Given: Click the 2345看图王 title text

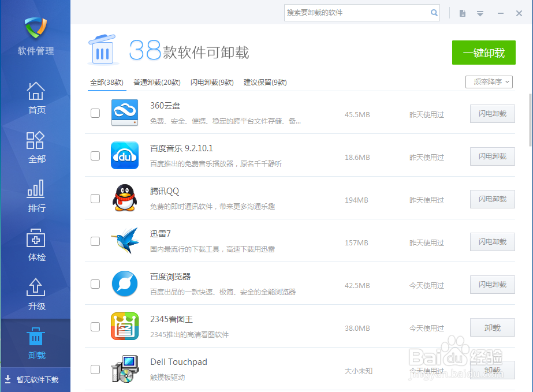Looking at the screenshot, I should pyautogui.click(x=172, y=319).
